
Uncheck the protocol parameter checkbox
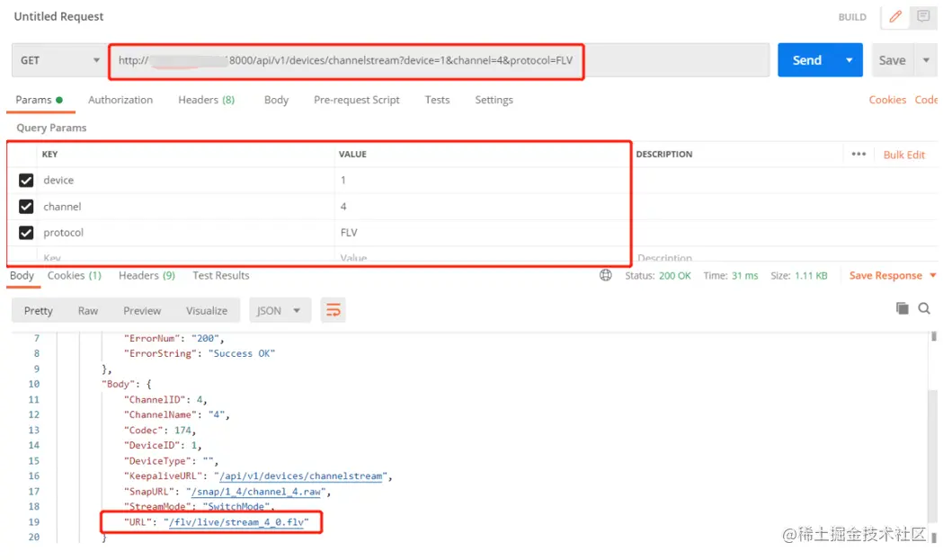(x=26, y=232)
